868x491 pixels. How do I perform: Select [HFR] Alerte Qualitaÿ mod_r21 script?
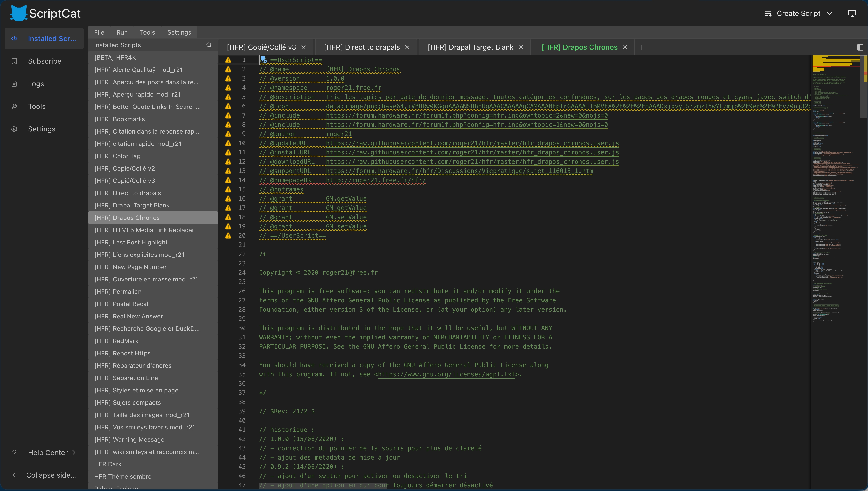[153, 70]
